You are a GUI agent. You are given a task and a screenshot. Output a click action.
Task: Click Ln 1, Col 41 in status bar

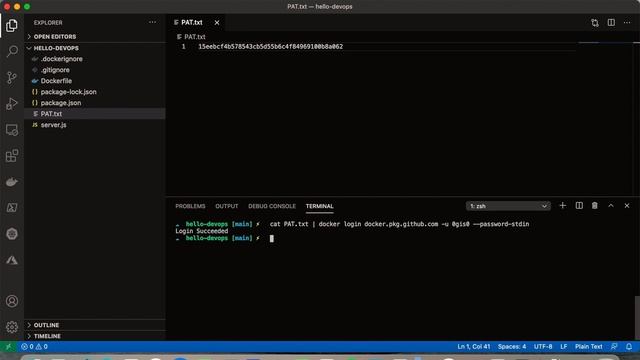(473, 347)
